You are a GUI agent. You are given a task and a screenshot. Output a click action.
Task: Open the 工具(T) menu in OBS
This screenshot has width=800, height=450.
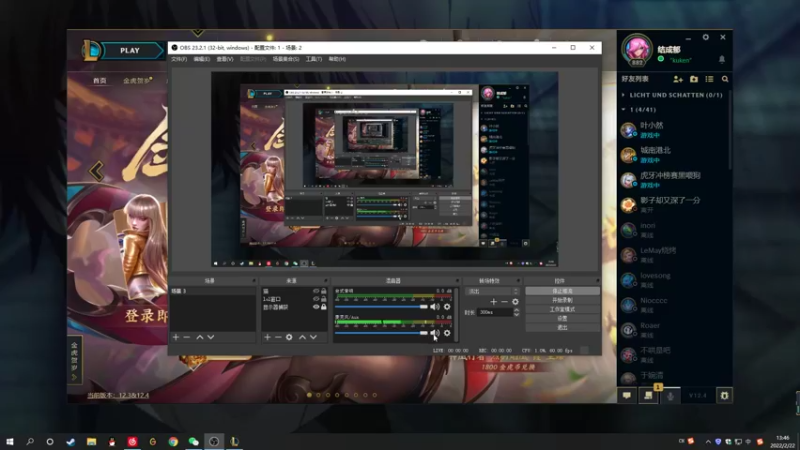314,59
